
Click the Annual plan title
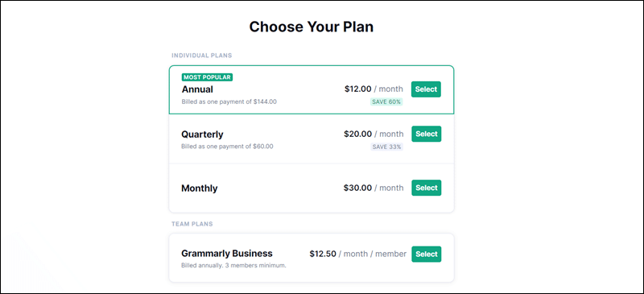click(197, 89)
